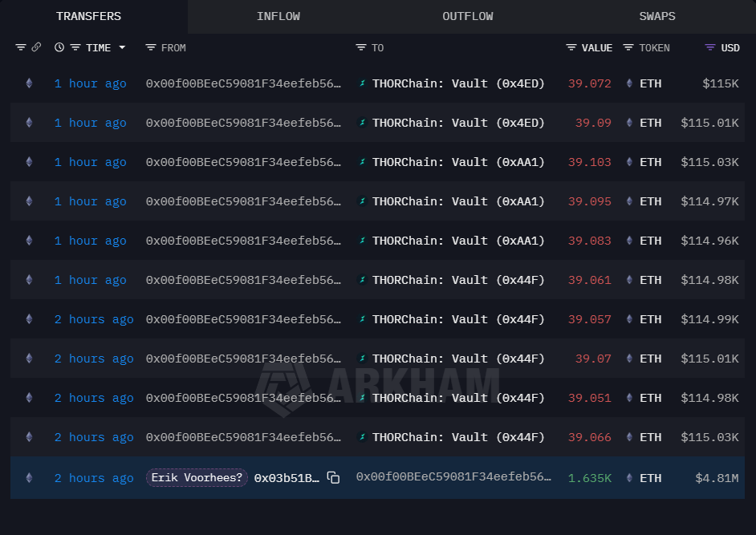This screenshot has height=535, width=756.
Task: Open the purple USD column filter
Action: 709,48
